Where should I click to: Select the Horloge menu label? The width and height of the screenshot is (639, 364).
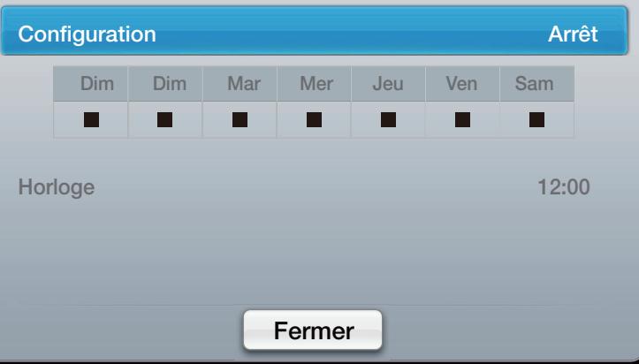coord(56,187)
